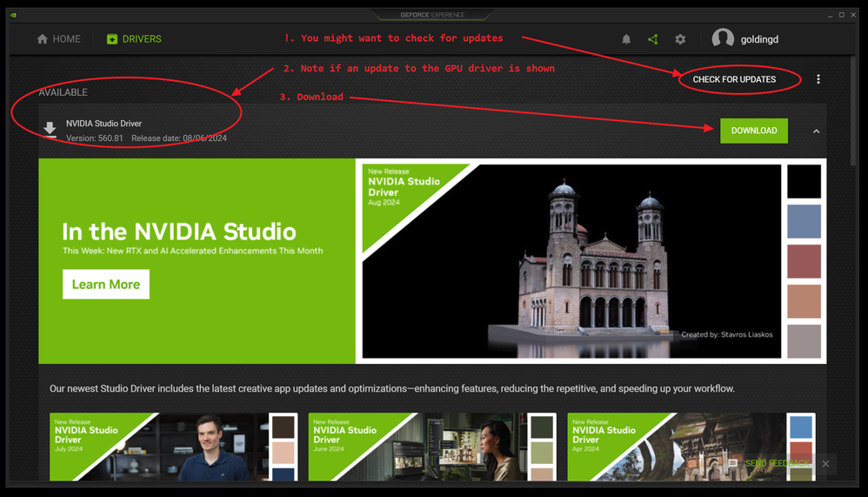Click the goldingd username
868x497 pixels.
[759, 39]
